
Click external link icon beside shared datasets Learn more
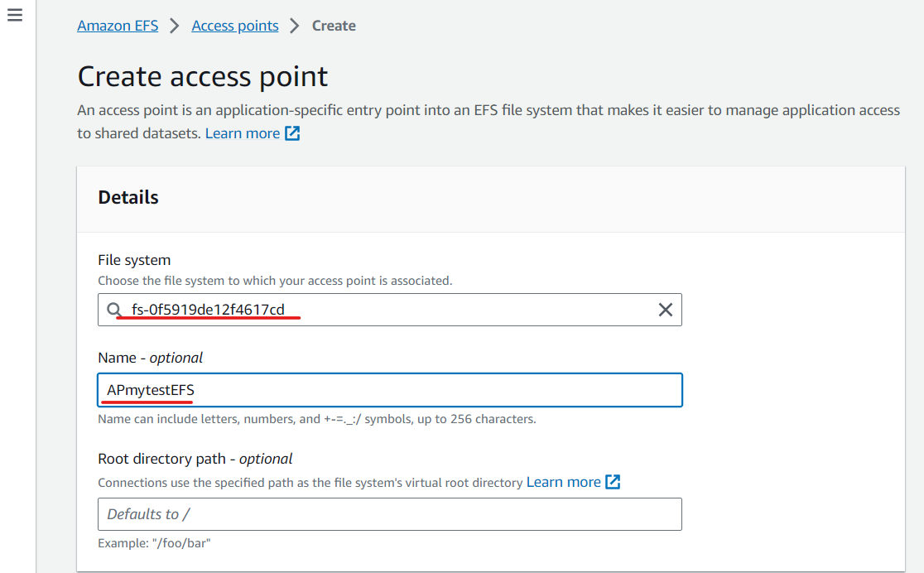coord(292,133)
